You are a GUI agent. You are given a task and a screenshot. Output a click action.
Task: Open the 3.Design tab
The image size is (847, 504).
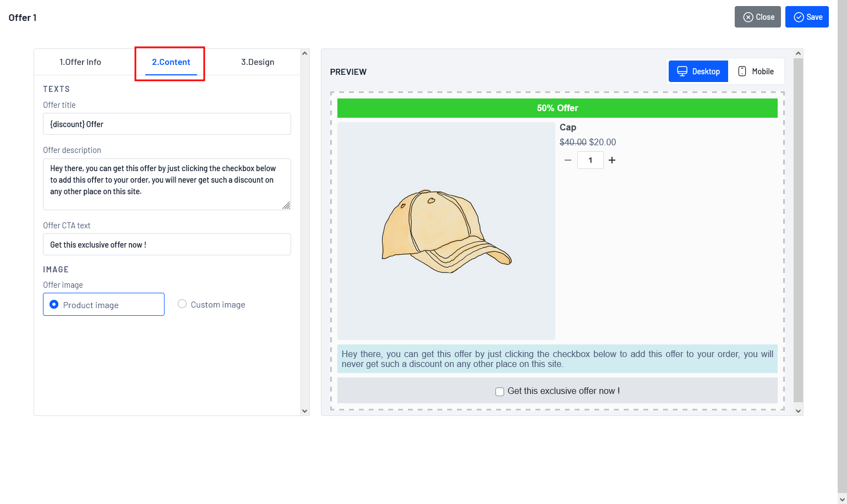point(258,62)
